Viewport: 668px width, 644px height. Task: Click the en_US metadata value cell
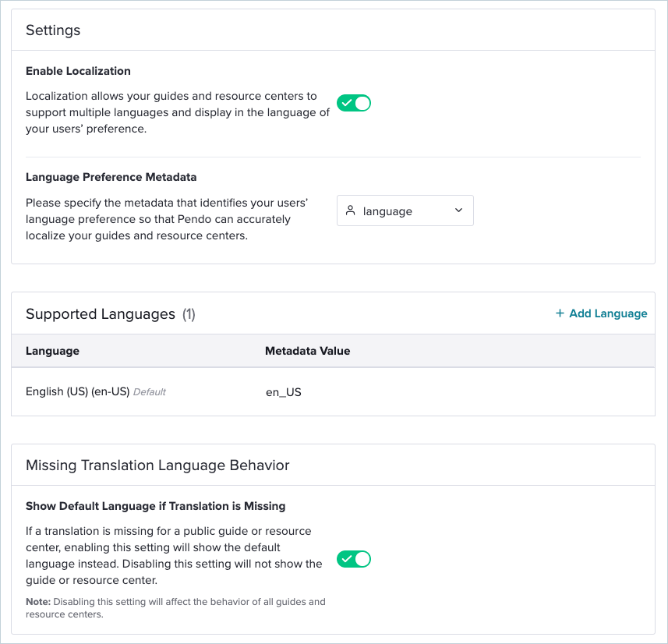click(283, 392)
